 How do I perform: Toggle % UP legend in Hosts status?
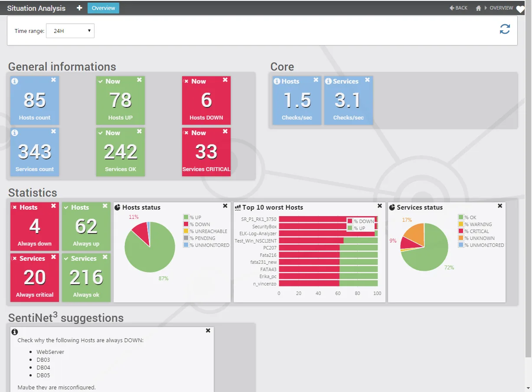click(x=193, y=217)
